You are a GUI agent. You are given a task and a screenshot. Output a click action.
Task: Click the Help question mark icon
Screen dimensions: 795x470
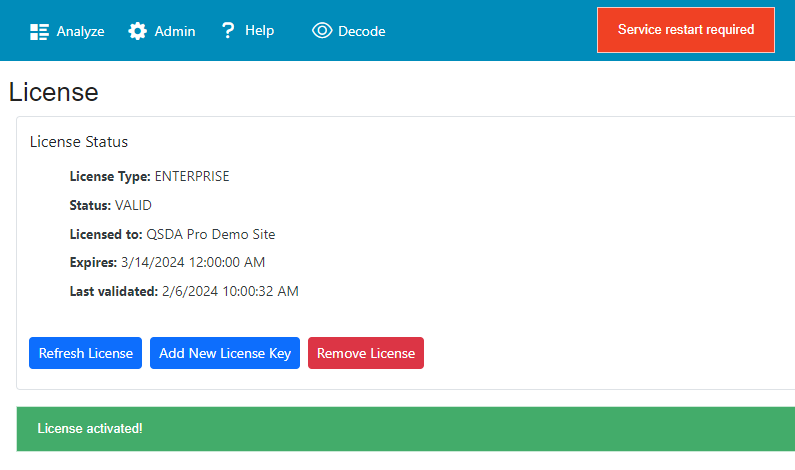(228, 31)
